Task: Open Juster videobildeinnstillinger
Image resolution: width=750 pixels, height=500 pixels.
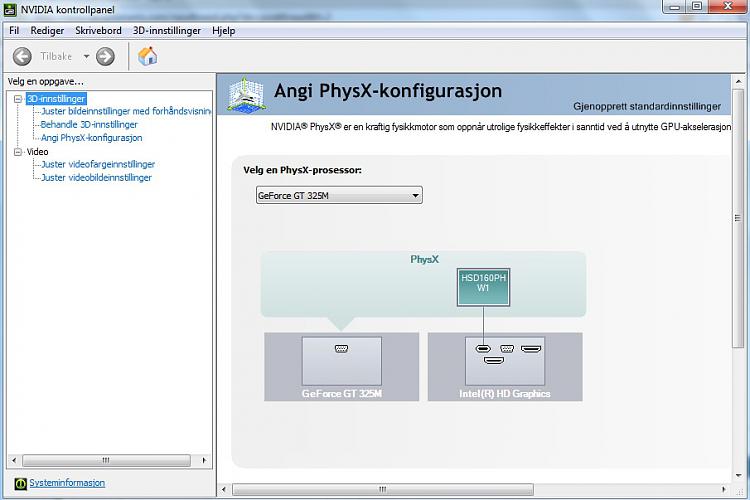Action: (x=96, y=178)
